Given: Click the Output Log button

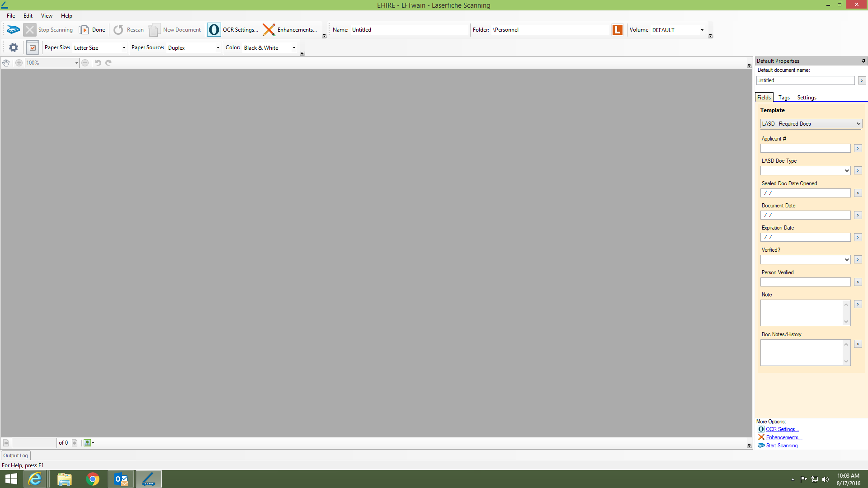Looking at the screenshot, I should click(x=15, y=455).
